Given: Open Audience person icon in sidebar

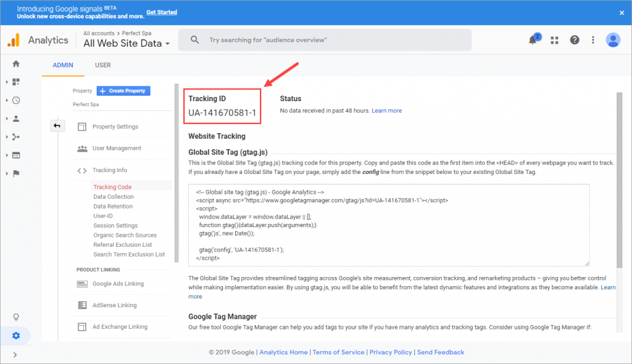Looking at the screenshot, I should point(16,118).
